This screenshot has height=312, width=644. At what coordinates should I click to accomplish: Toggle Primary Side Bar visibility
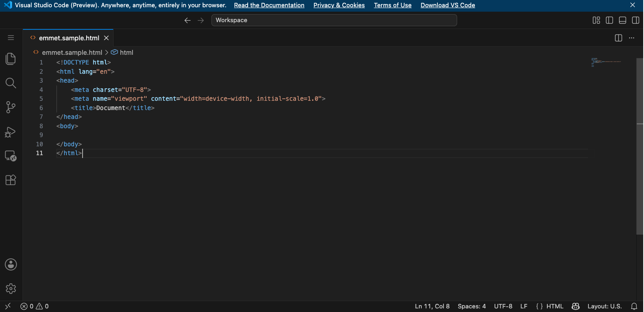pyautogui.click(x=609, y=20)
